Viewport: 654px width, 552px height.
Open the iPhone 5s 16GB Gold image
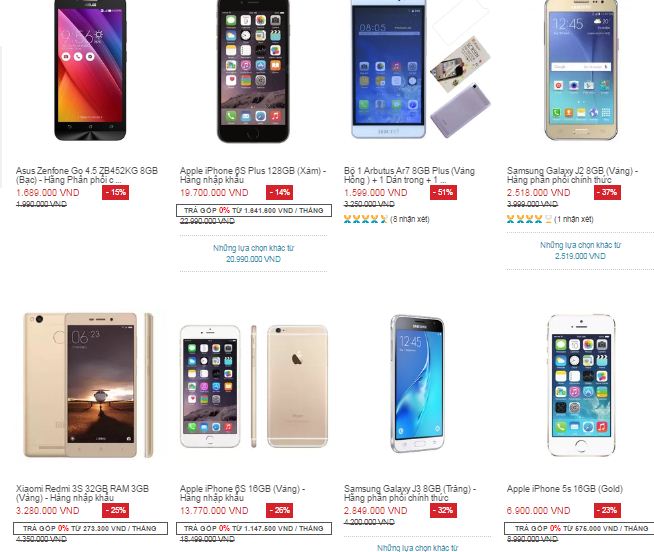(581, 385)
